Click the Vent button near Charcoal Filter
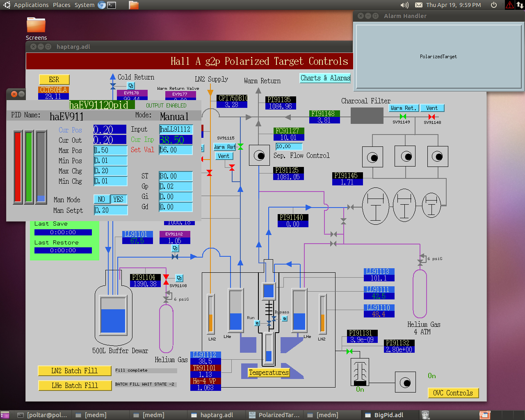Viewport: 525px width, 420px height. pyautogui.click(x=432, y=108)
